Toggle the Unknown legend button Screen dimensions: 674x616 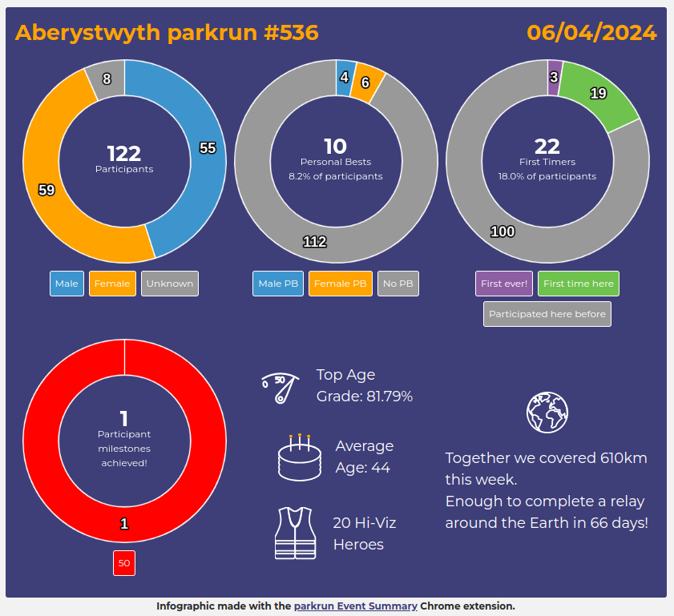click(x=170, y=284)
